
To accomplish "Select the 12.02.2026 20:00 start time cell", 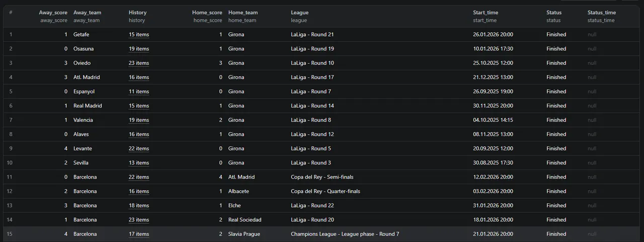I will 493,177.
